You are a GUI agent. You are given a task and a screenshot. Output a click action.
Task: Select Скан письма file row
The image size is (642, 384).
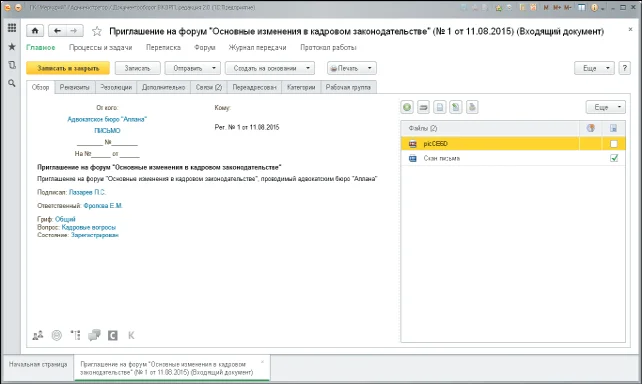pos(513,158)
